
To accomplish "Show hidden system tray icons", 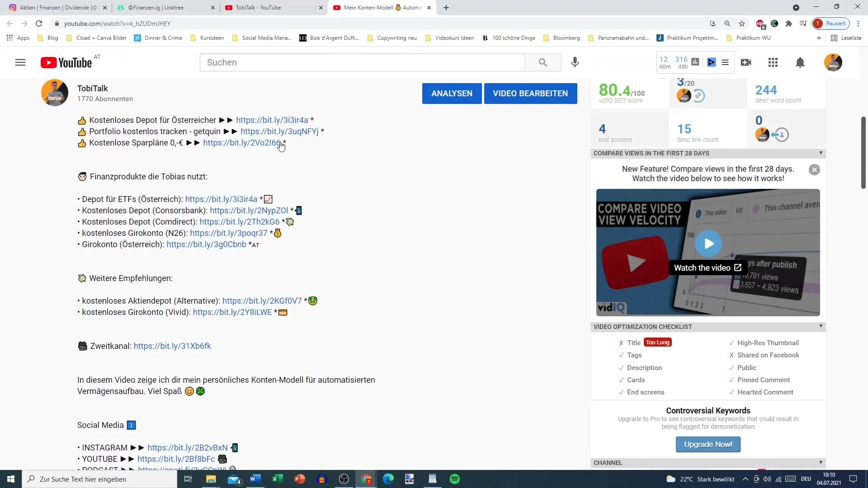I will [745, 479].
